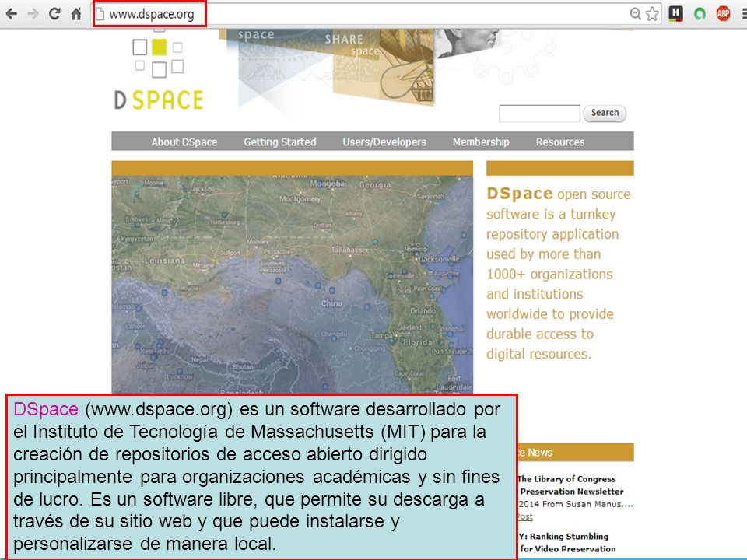The image size is (747, 560).
Task: Click the Search button
Action: point(605,113)
